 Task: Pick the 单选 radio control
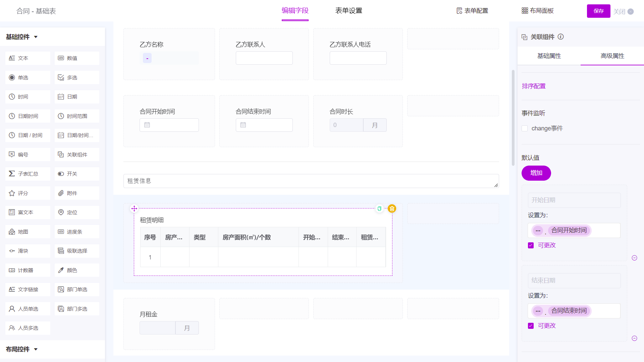[28, 77]
